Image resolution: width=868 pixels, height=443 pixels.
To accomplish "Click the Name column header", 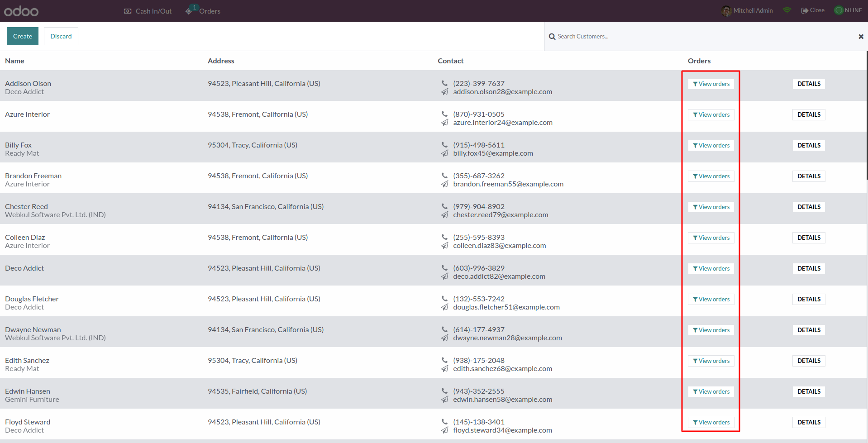I will tap(14, 61).
